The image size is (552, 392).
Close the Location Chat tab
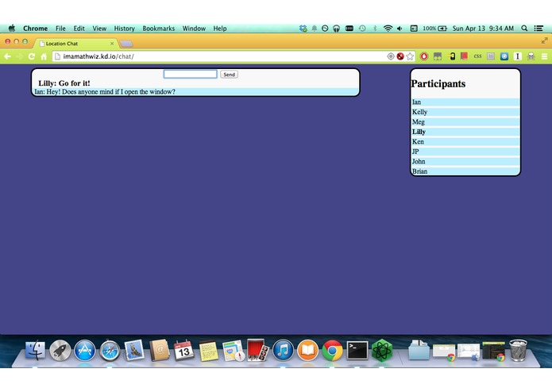[112, 44]
